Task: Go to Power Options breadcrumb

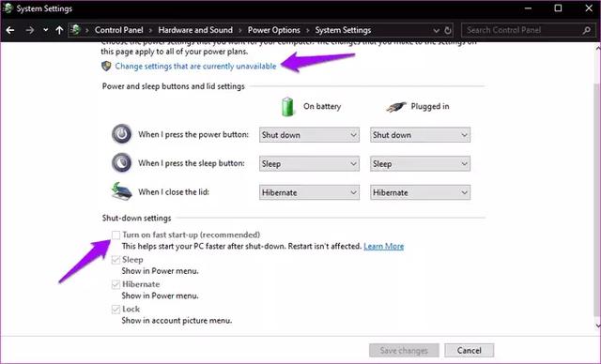Action: (273, 30)
